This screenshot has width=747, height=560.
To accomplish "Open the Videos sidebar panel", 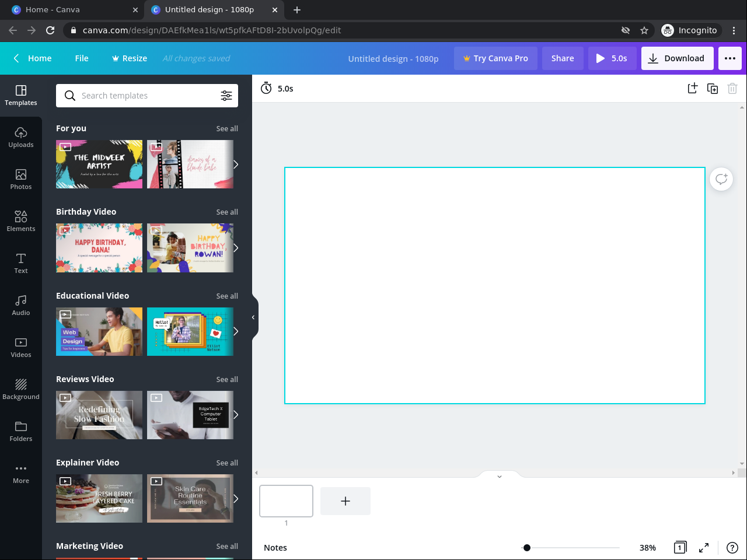I will 21,348.
